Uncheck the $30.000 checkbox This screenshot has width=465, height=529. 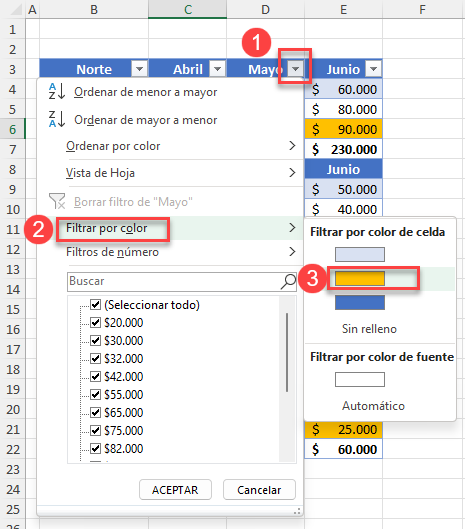pos(95,340)
